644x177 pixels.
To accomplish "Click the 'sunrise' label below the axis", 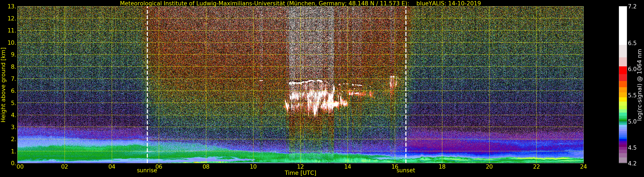I will 147,171.
